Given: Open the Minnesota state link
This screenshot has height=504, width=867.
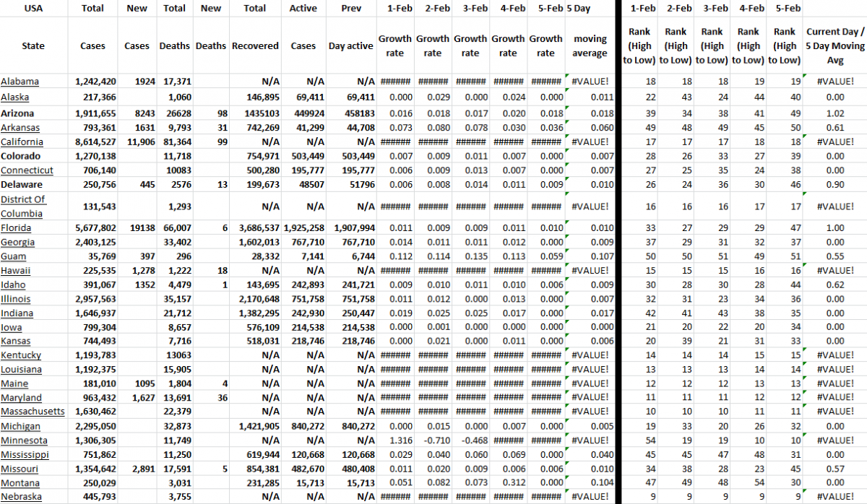Looking at the screenshot, I should pyautogui.click(x=24, y=440).
